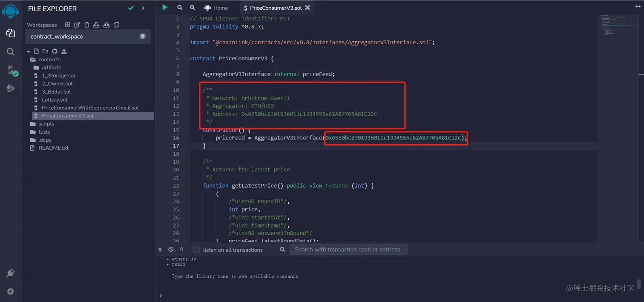Viewport: 644px width, 302px height.
Task: Click the clone workspace icon
Action: [x=116, y=25]
